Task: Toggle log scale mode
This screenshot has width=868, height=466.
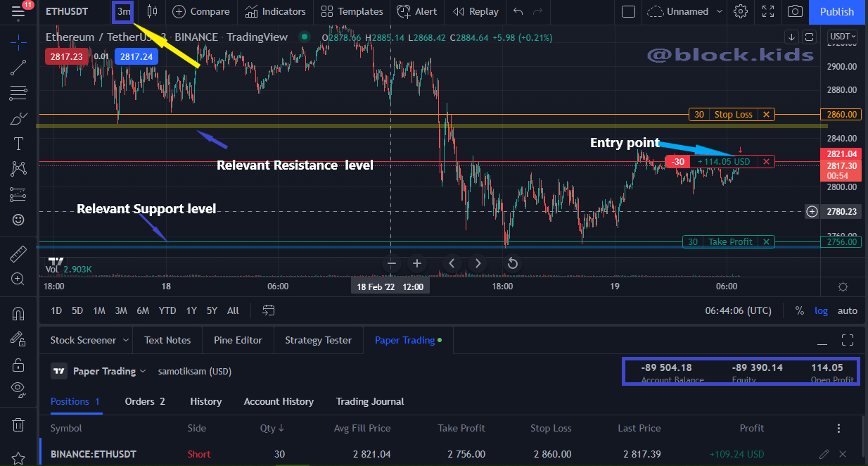Action: click(x=821, y=310)
